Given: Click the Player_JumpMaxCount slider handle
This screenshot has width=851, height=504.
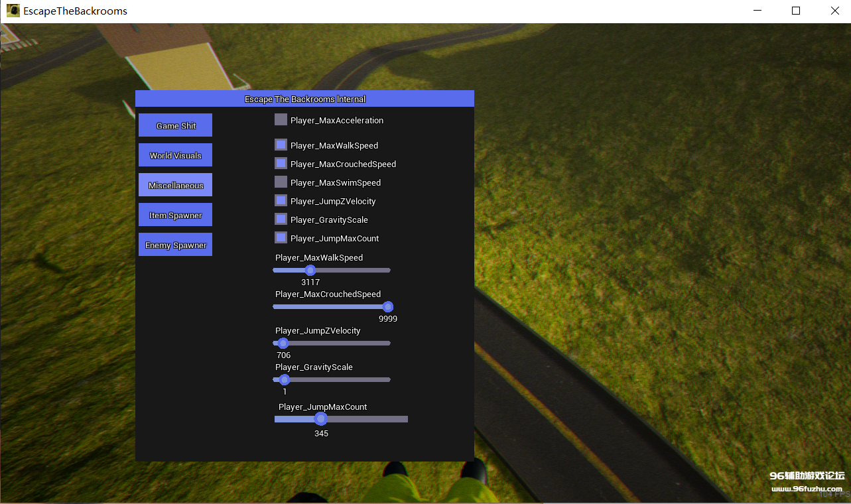Looking at the screenshot, I should click(321, 419).
